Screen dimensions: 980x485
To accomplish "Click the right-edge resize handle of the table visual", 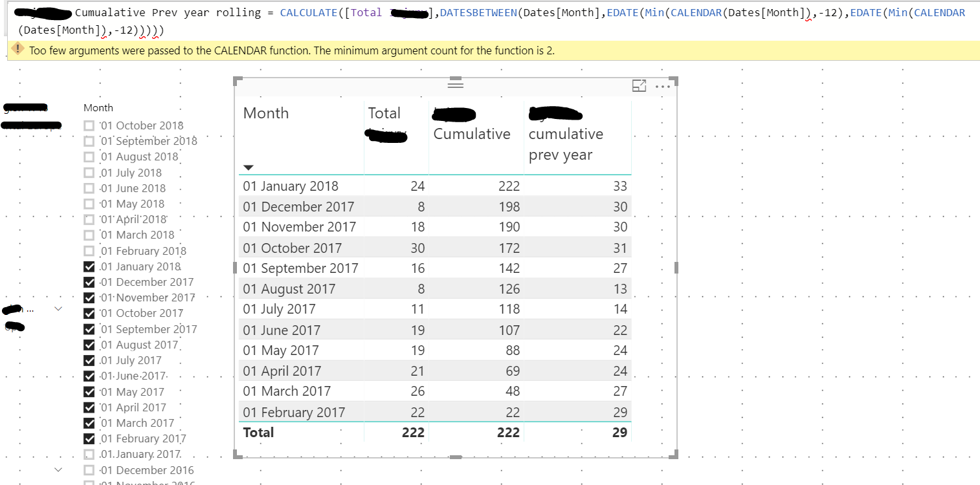I will [676, 268].
